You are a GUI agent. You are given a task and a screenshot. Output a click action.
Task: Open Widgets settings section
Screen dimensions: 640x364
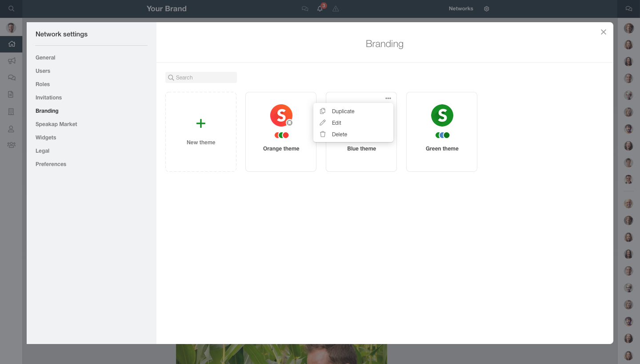pos(46,138)
